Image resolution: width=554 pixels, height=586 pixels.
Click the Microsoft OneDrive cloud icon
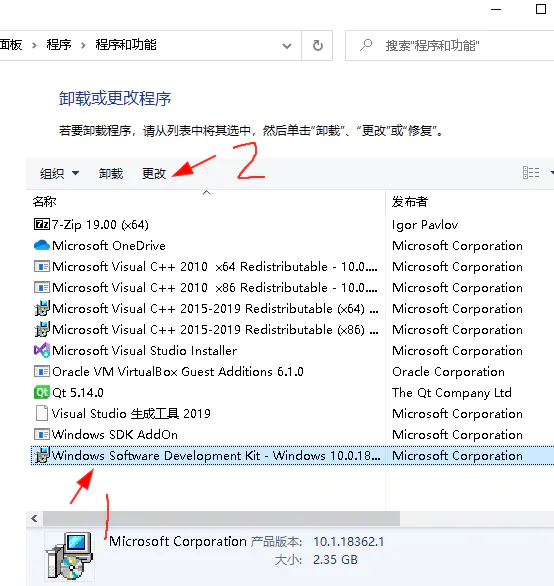tap(41, 245)
